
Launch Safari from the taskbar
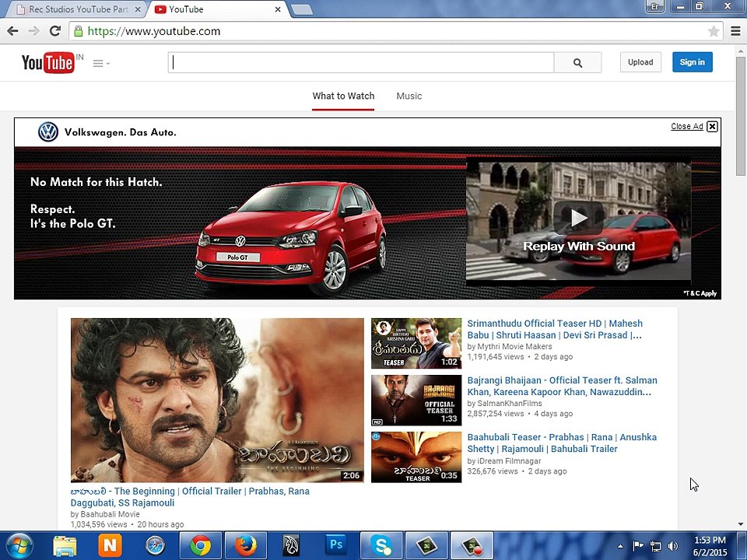(155, 546)
